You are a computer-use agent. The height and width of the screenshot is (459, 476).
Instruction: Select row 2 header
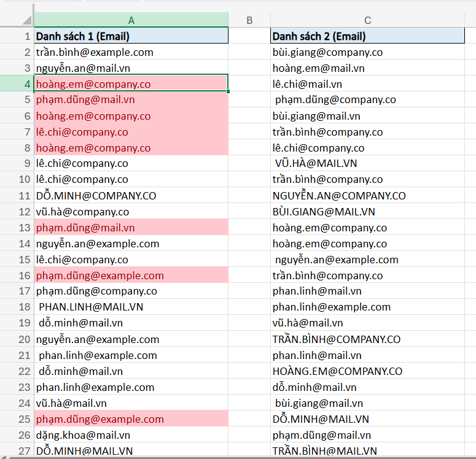click(17, 52)
